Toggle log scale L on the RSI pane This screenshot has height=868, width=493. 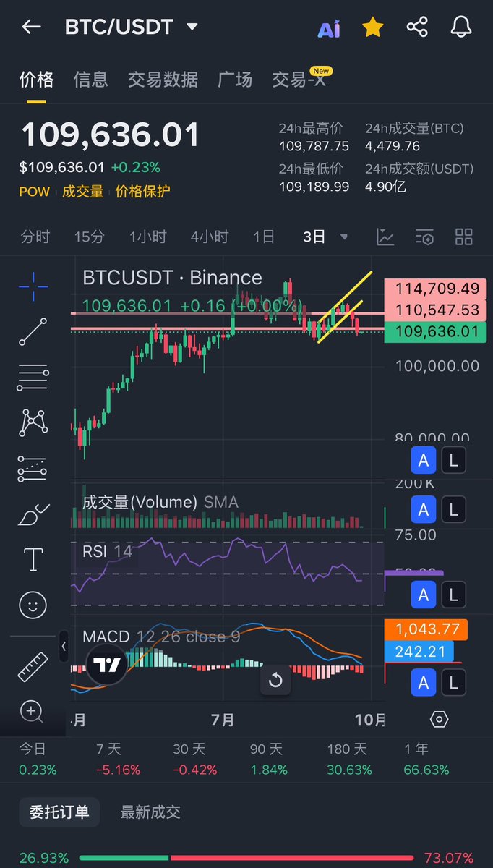tap(453, 595)
